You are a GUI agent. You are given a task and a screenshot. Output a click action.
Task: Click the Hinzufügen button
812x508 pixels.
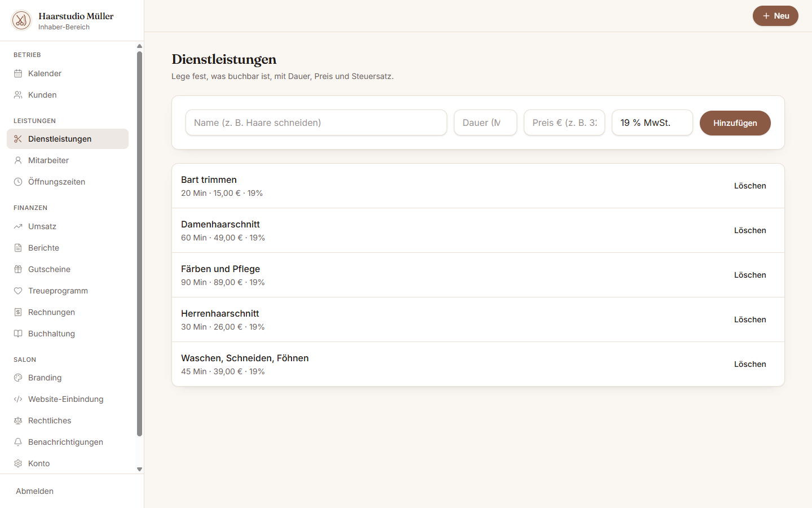pyautogui.click(x=735, y=123)
